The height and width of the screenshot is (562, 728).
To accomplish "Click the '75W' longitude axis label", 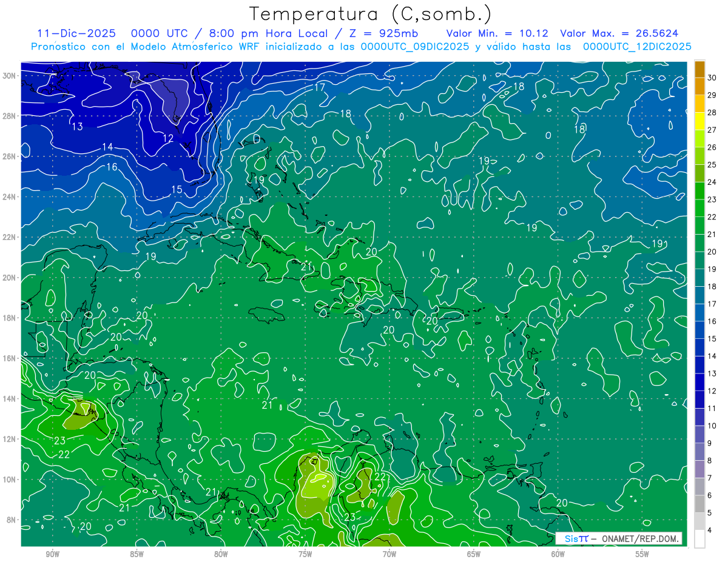I will [305, 554].
